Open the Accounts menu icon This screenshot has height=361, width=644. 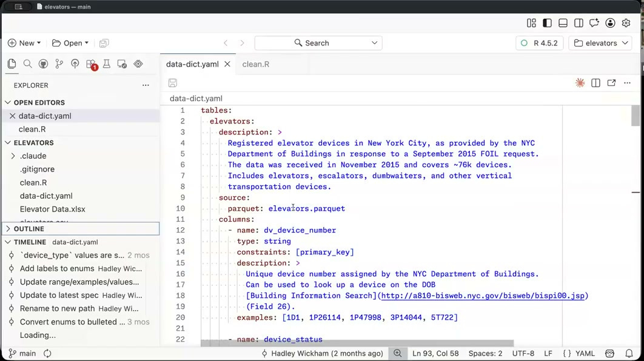[x=610, y=23]
